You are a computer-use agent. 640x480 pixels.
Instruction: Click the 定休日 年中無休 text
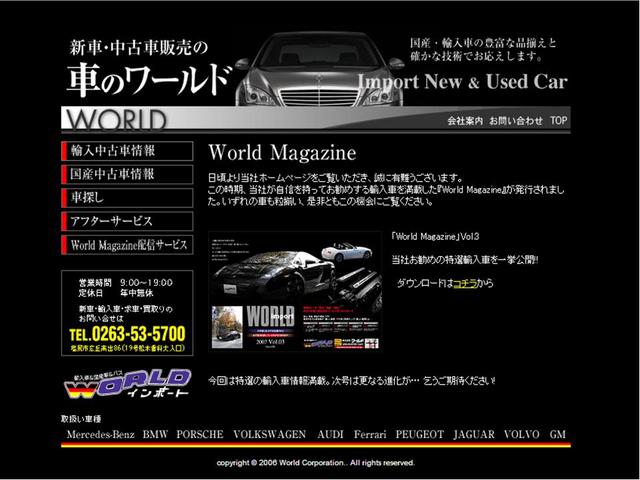(116, 293)
